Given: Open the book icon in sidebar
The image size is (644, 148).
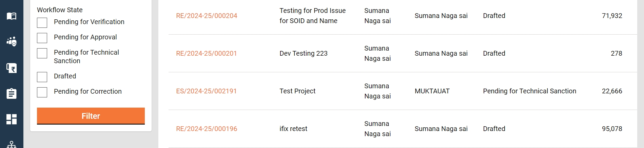Looking at the screenshot, I should 12,16.
